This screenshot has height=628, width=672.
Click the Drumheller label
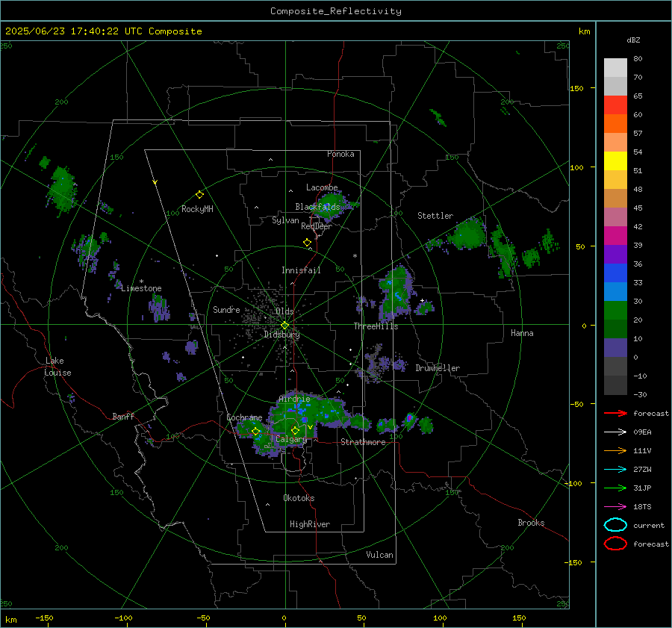click(438, 368)
